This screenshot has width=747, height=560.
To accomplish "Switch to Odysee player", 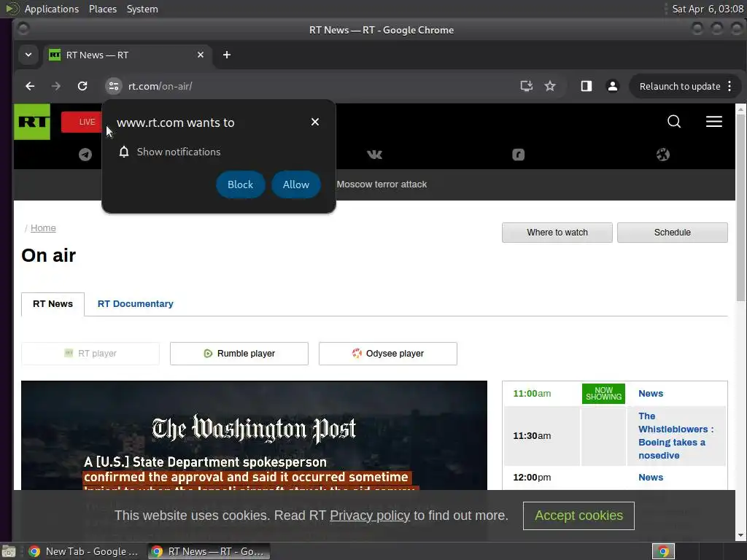I will tap(388, 354).
